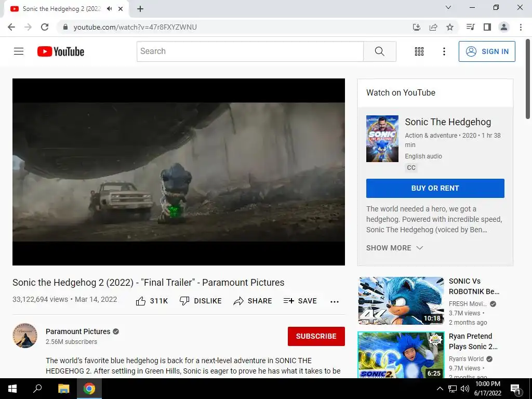532x399 pixels.
Task: Reload the current page
Action: 45,27
